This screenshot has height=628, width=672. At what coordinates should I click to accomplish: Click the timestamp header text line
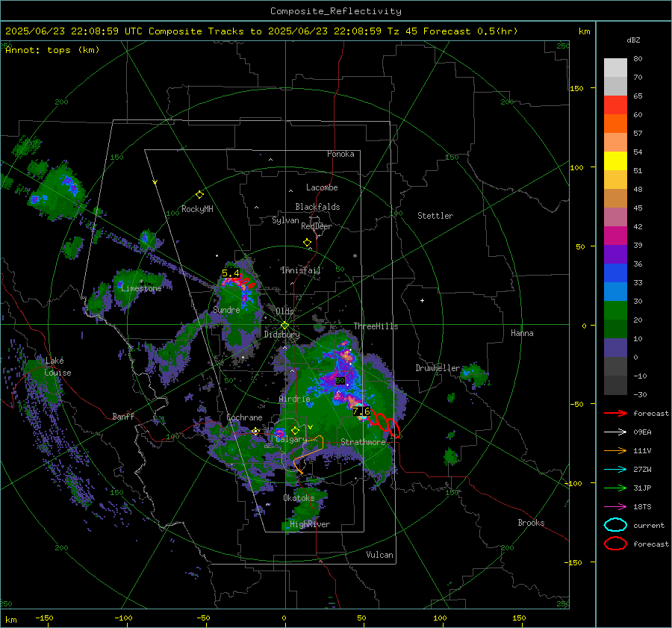pyautogui.click(x=261, y=31)
